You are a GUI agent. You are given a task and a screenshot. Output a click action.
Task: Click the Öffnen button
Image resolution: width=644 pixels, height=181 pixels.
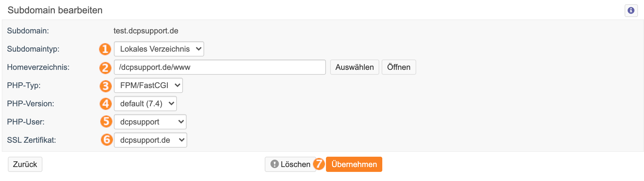pos(399,67)
